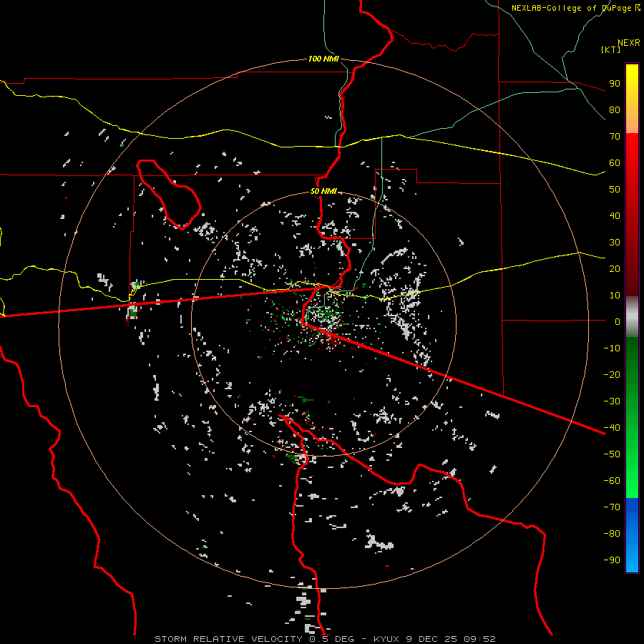The width and height of the screenshot is (644, 644).
Task: Click the NEXR label above the color scale
Action: (628, 43)
